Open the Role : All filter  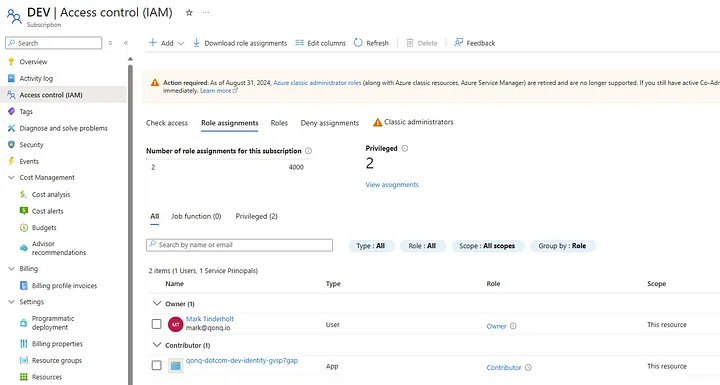pyautogui.click(x=422, y=246)
